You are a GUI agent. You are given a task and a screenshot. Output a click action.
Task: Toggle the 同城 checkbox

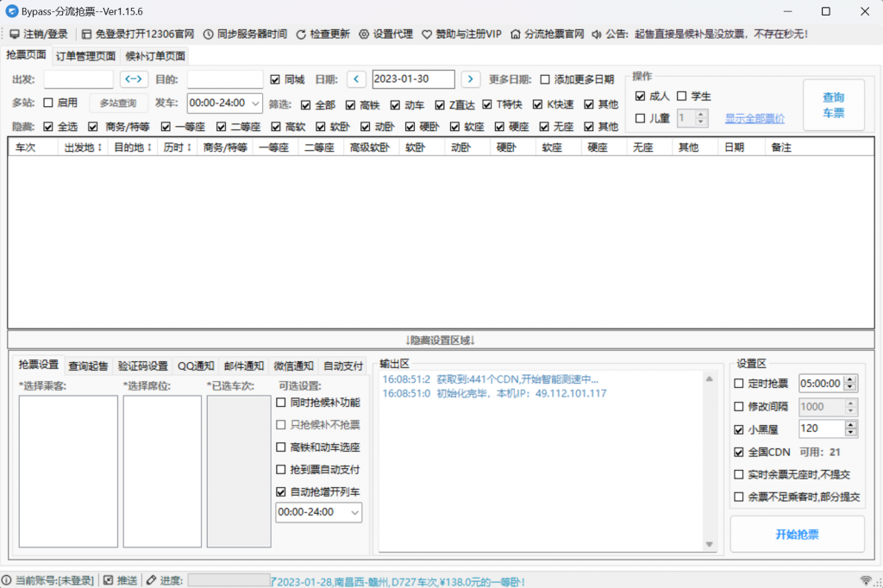pos(275,79)
